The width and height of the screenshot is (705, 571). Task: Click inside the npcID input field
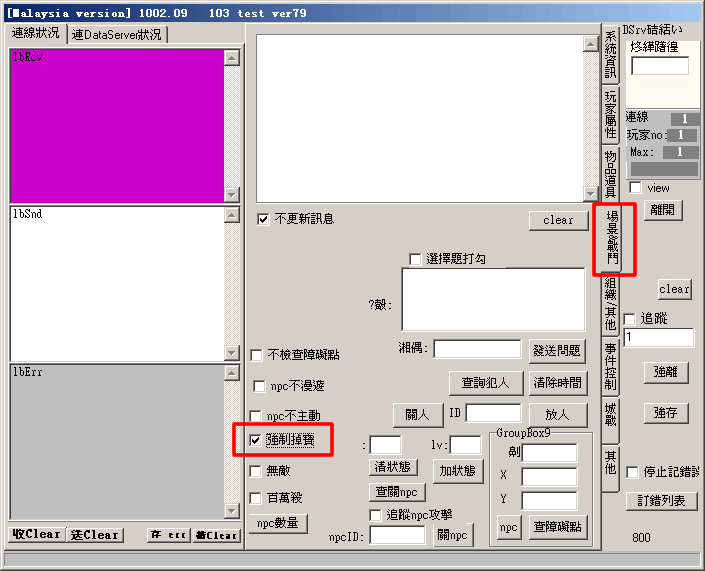pyautogui.click(x=397, y=536)
